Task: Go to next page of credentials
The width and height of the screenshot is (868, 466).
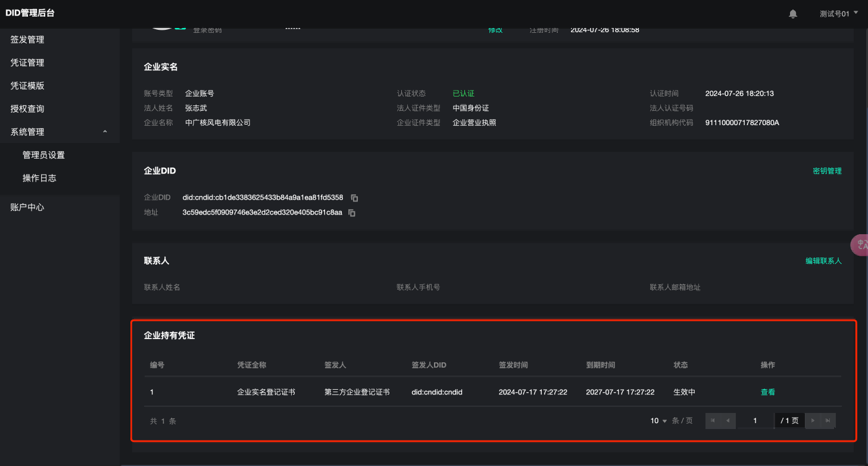Action: pos(813,421)
